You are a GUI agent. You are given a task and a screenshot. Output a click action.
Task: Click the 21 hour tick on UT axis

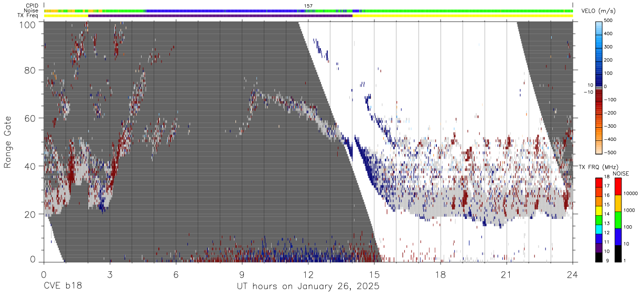[x=506, y=273]
